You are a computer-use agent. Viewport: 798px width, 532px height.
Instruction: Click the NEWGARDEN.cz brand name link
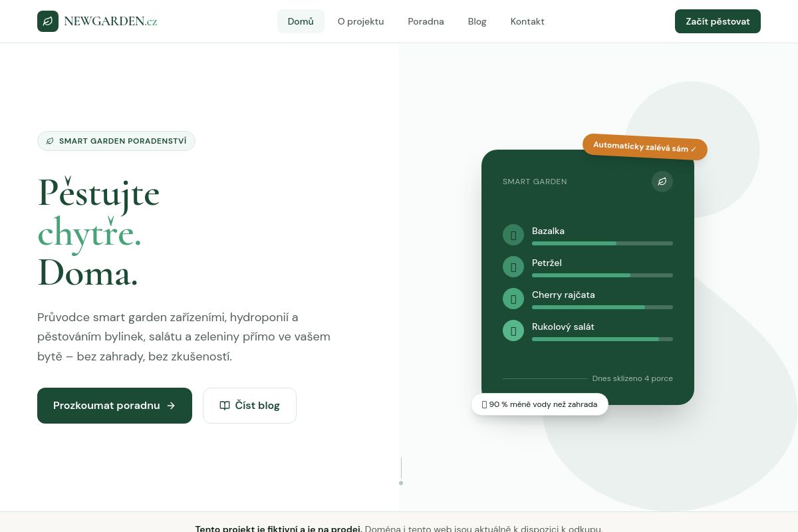110,21
